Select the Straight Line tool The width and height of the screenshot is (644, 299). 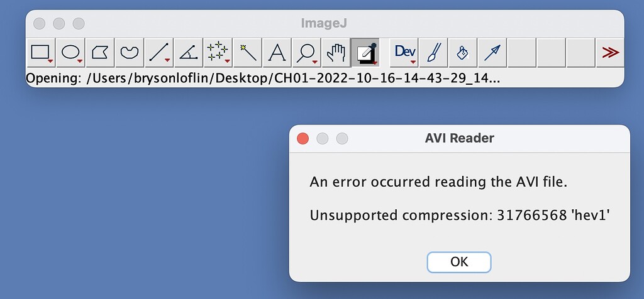tap(159, 53)
